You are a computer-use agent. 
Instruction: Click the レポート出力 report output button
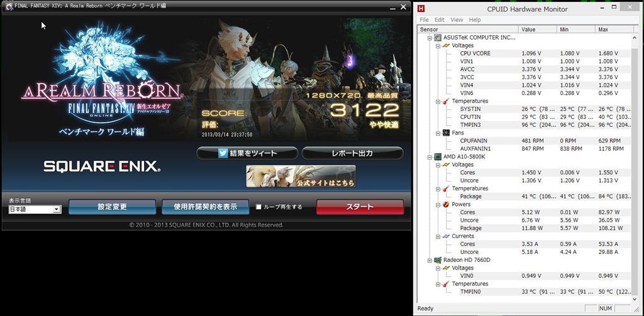tap(352, 153)
